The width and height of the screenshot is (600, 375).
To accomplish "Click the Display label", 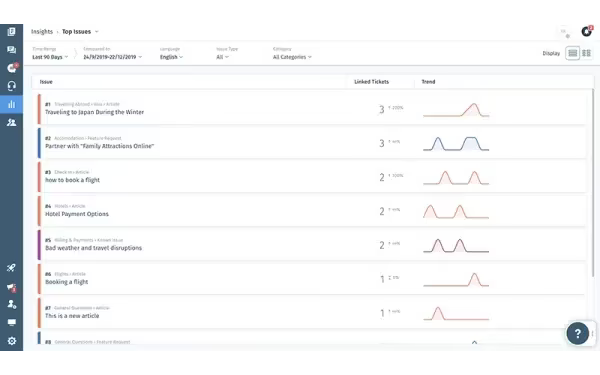I will point(551,54).
